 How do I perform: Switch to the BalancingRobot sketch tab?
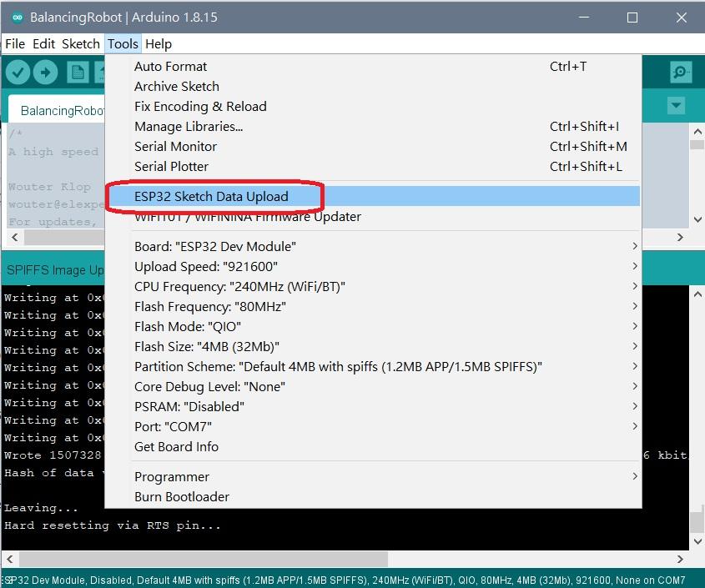[x=57, y=109]
